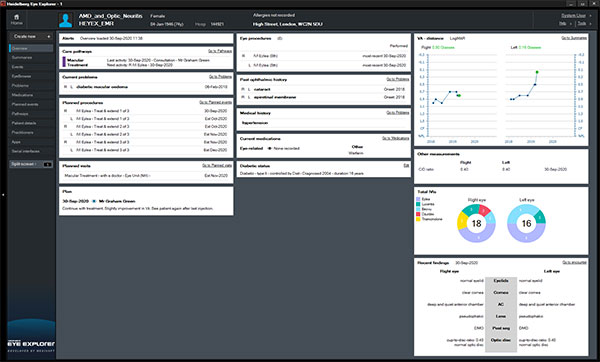This screenshot has height=362, width=600.
Task: Follow the Go to Problems link in Current problems
Action: 220,77
